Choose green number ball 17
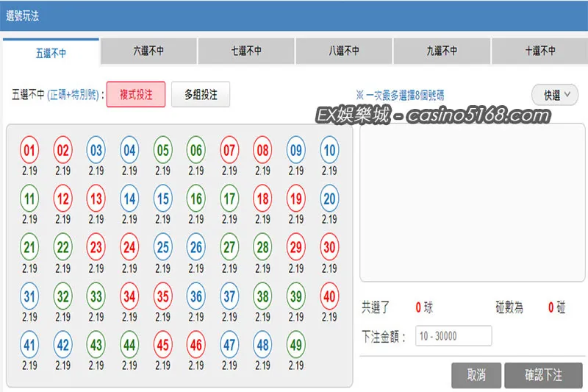The width and height of the screenshot is (588, 392). [x=229, y=199]
